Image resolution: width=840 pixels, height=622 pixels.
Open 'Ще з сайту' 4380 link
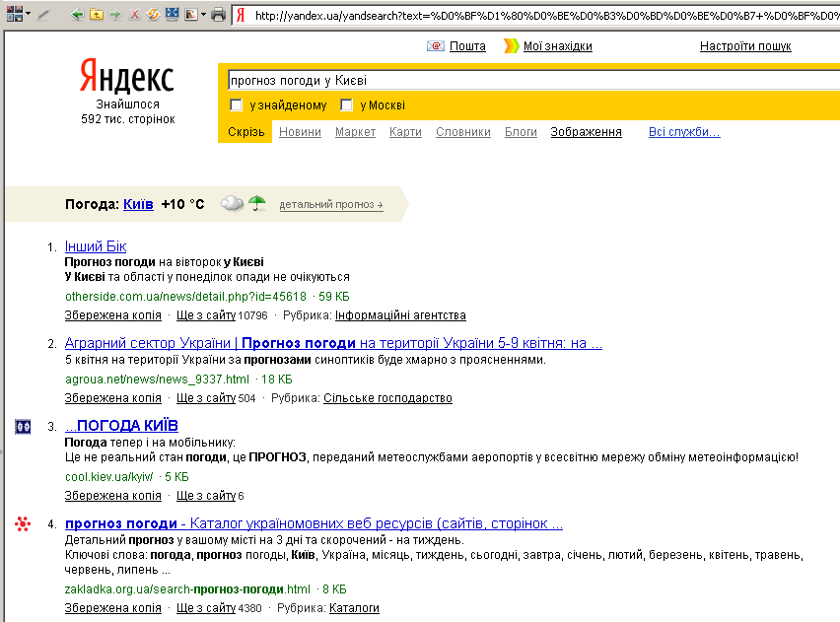pyautogui.click(x=206, y=608)
